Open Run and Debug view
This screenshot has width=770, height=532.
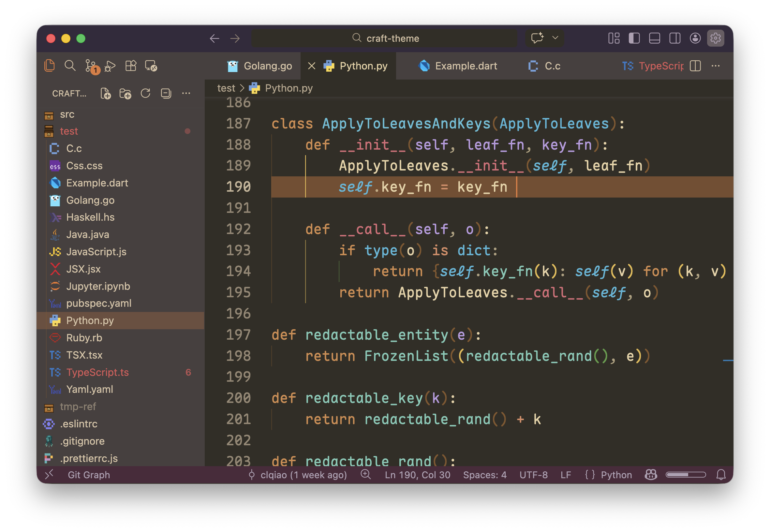coord(110,66)
